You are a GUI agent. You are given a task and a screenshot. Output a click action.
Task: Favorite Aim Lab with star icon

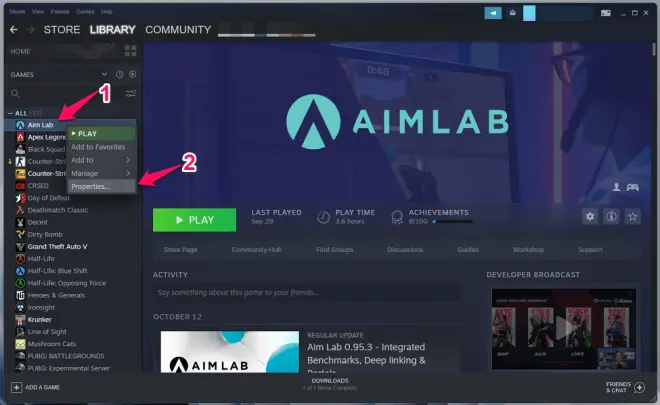coord(632,216)
